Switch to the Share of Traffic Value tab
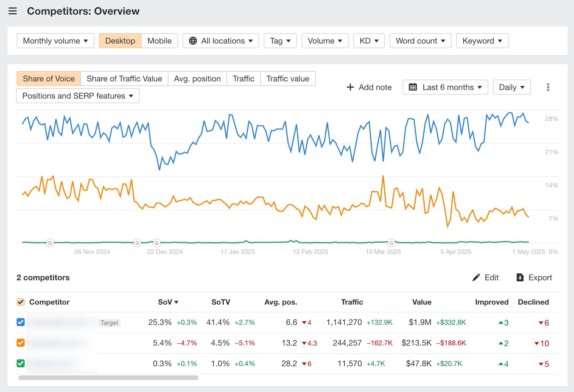Image resolution: width=574 pixels, height=392 pixels. 124,79
